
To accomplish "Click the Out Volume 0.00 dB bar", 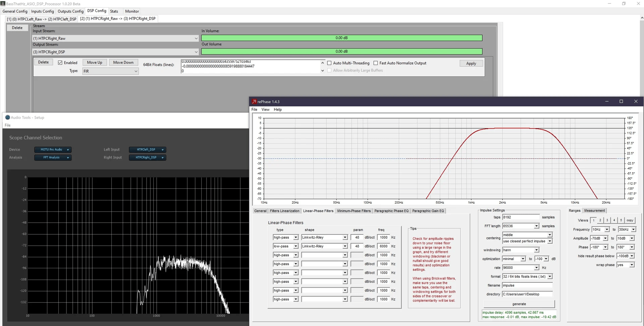I will pos(341,51).
